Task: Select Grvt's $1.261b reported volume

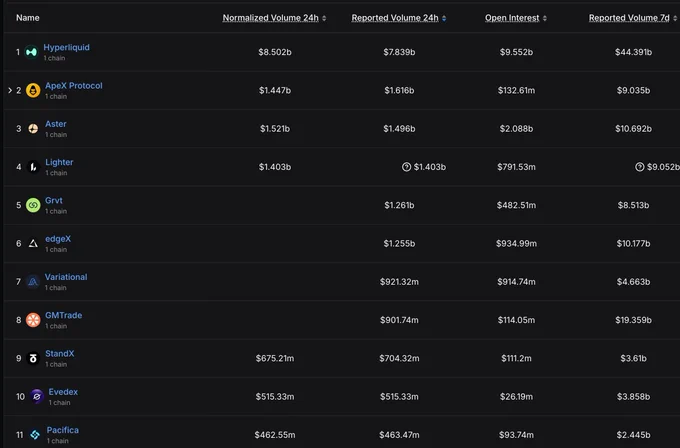Action: point(399,205)
